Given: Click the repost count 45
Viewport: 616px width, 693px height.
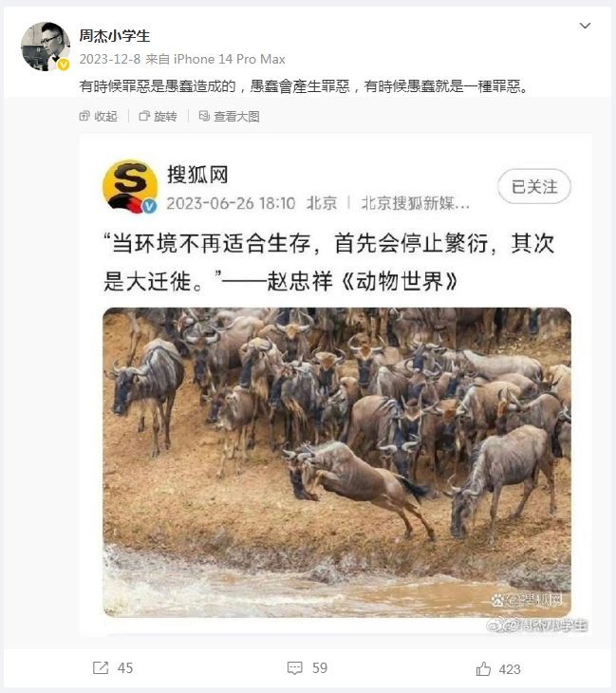Looking at the screenshot, I should [x=125, y=667].
